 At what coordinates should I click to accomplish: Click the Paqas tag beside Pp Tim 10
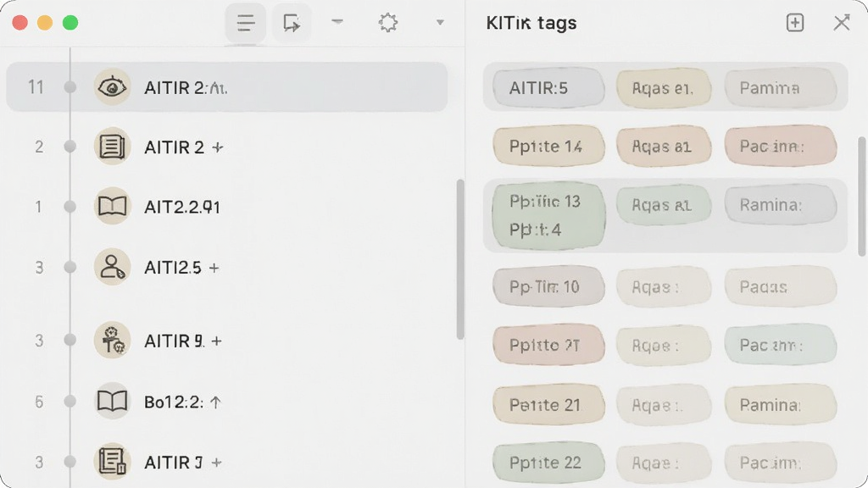click(x=781, y=286)
